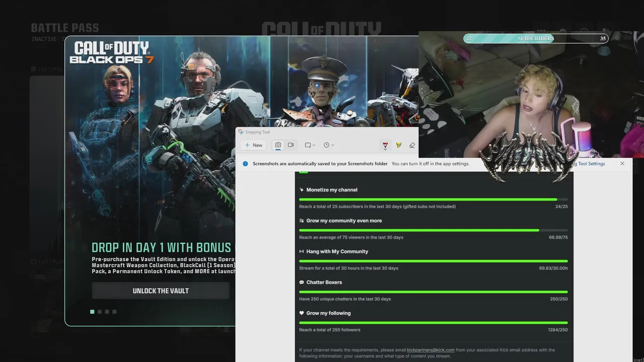This screenshot has height=362, width=644.
Task: Click the blue info icon in banner
Action: click(x=246, y=164)
